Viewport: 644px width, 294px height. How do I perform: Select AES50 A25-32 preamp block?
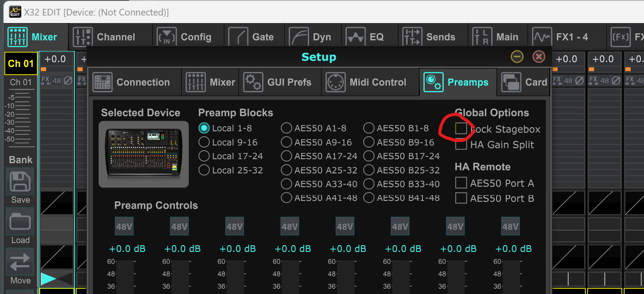(286, 170)
